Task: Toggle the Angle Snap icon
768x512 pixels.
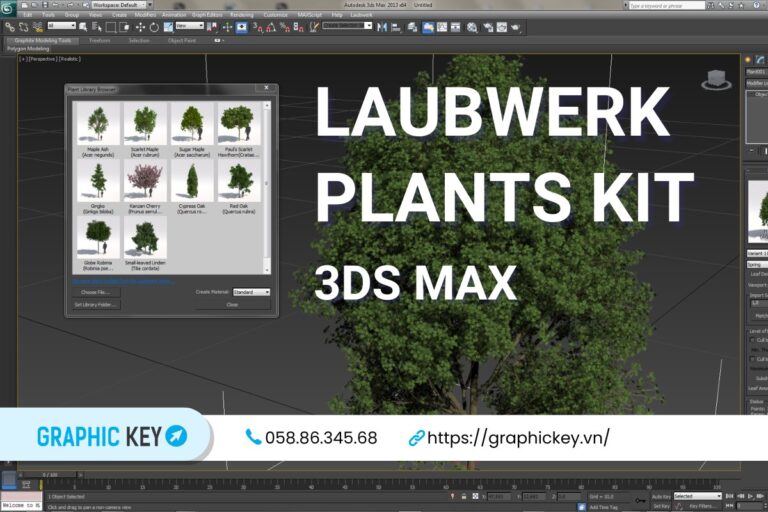Action: coord(271,28)
